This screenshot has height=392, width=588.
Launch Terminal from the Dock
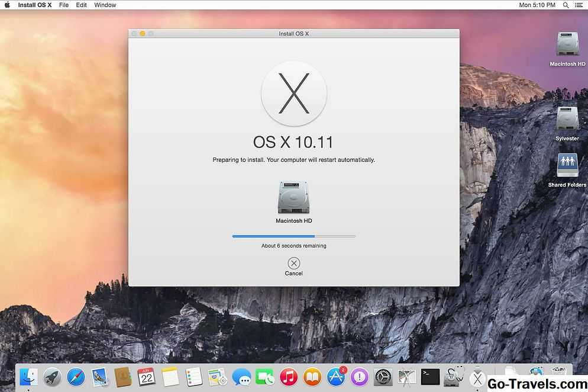[x=430, y=377]
